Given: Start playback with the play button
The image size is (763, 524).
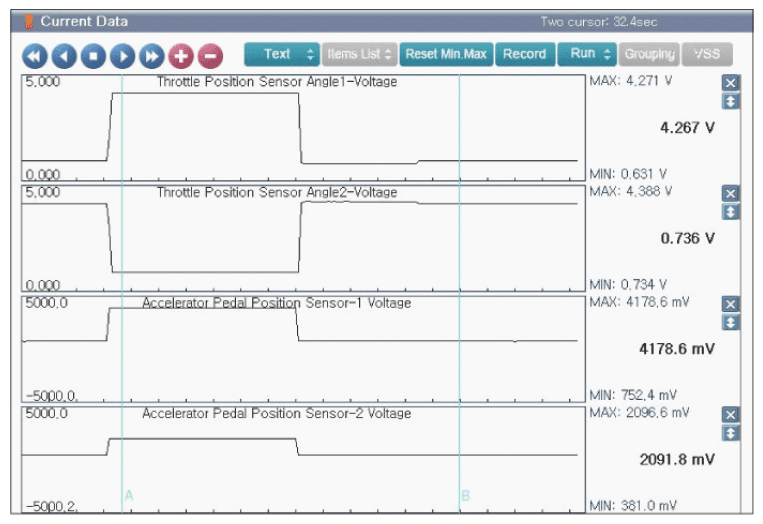Looking at the screenshot, I should point(123,56).
